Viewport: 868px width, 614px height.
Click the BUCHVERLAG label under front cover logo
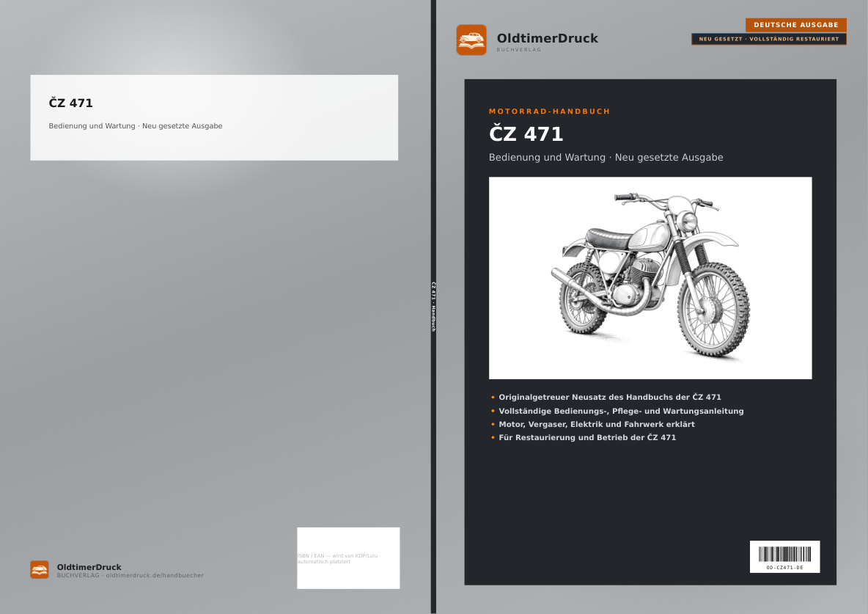[519, 50]
